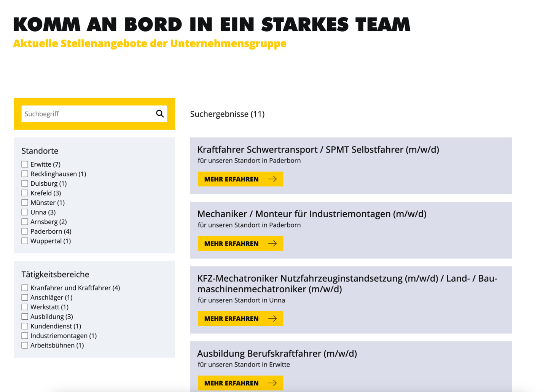Toggle the Werkstatt category filter
548x392 pixels.
tap(25, 307)
